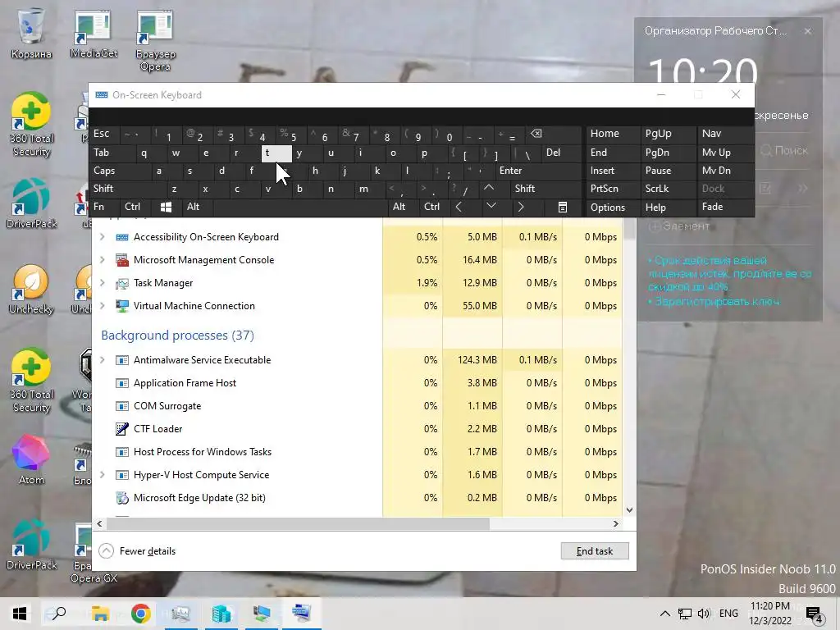The width and height of the screenshot is (840, 630).
Task: Click the context menu key on the on-screen keyboard
Action: coord(563,207)
